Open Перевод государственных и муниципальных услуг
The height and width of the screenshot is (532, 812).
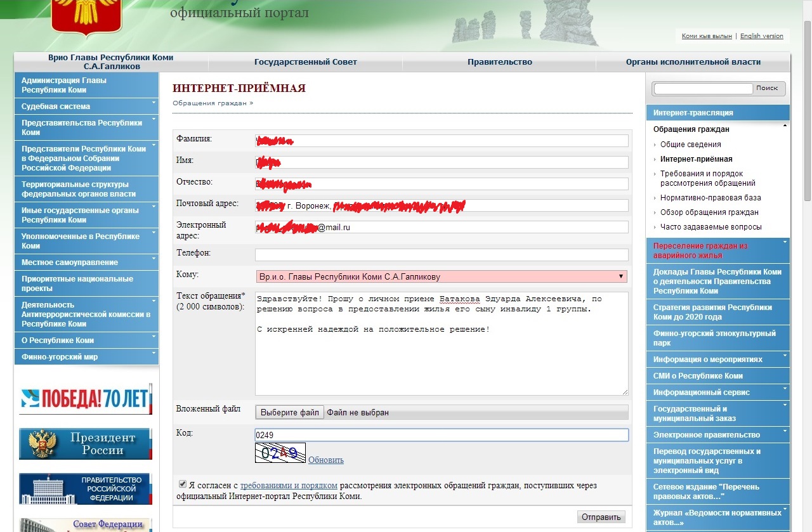click(718, 461)
